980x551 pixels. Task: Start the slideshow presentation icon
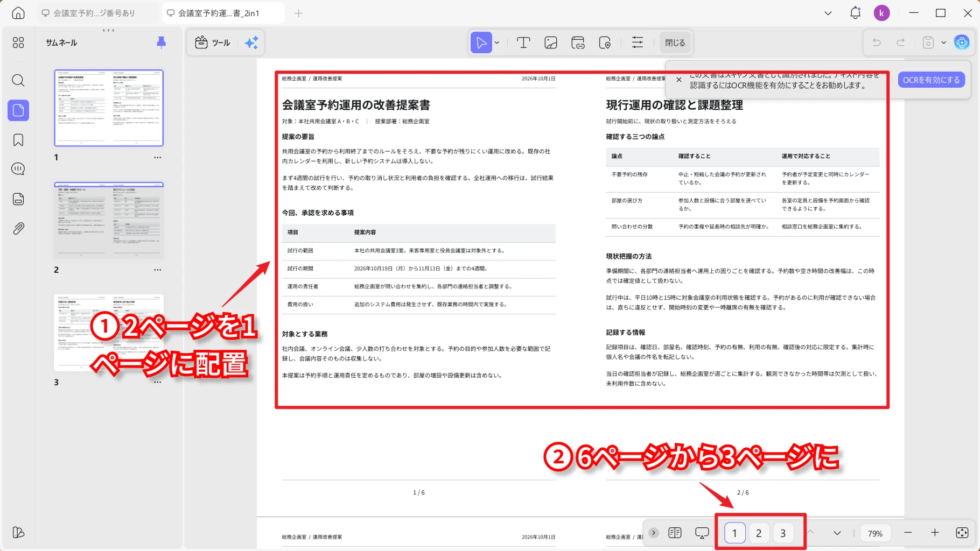tap(702, 533)
